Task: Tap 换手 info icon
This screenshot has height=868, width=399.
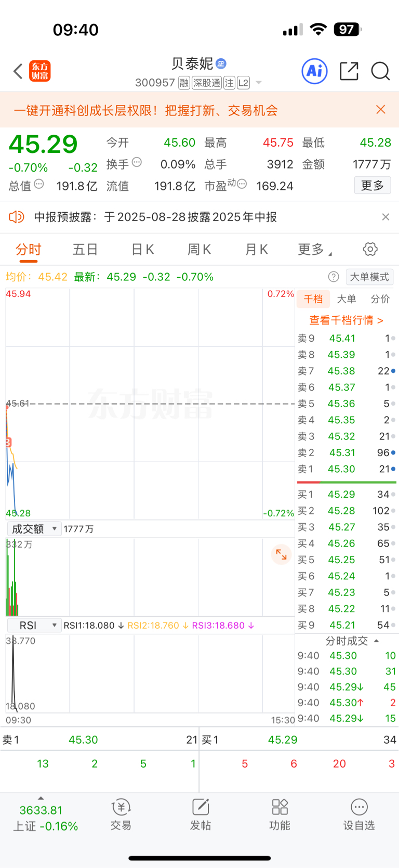Action: (137, 162)
